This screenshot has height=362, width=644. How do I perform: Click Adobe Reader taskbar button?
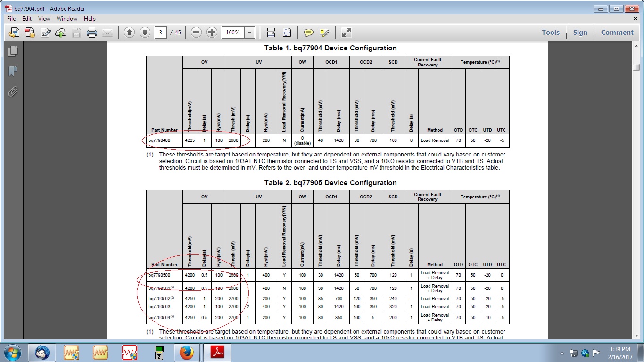point(216,353)
